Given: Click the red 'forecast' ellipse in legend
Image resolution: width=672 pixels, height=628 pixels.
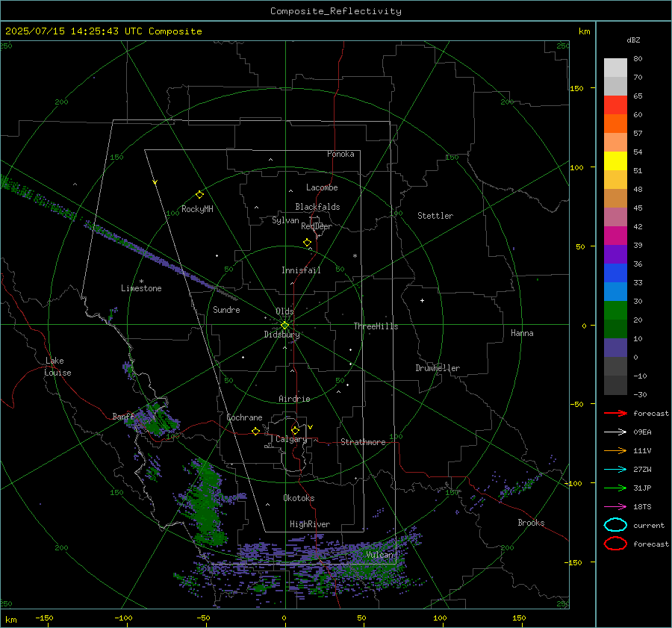Looking at the screenshot, I should tap(615, 544).
